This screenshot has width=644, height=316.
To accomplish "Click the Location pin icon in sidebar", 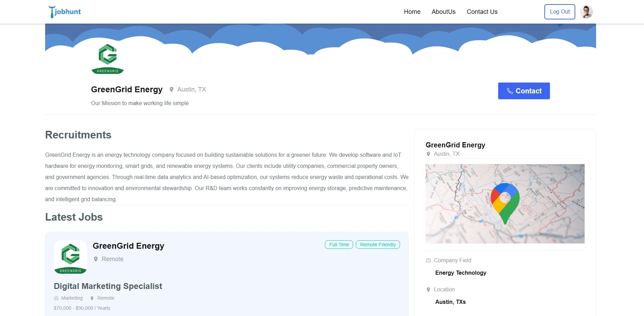I will pos(428,290).
